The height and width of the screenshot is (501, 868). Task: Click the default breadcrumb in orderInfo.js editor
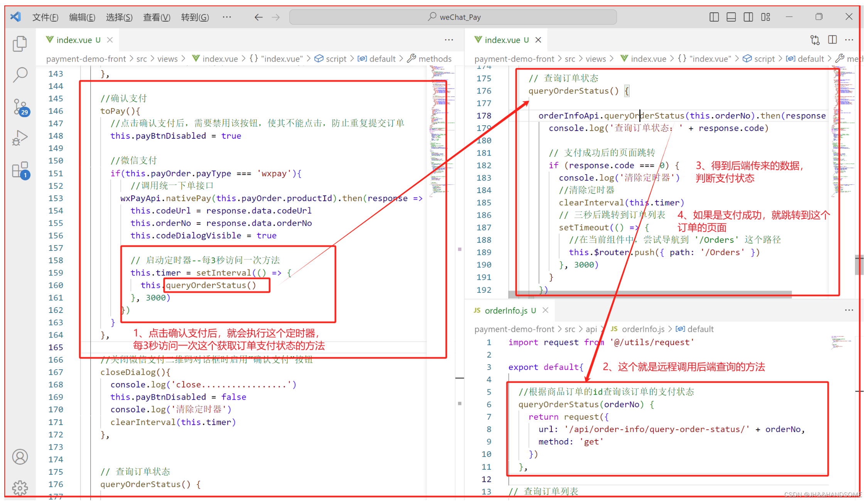point(695,330)
